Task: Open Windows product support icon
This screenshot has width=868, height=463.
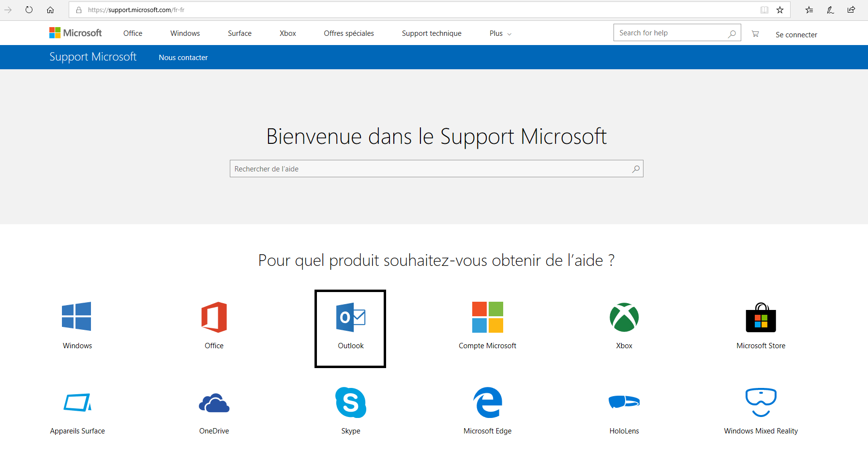Action: (76, 317)
